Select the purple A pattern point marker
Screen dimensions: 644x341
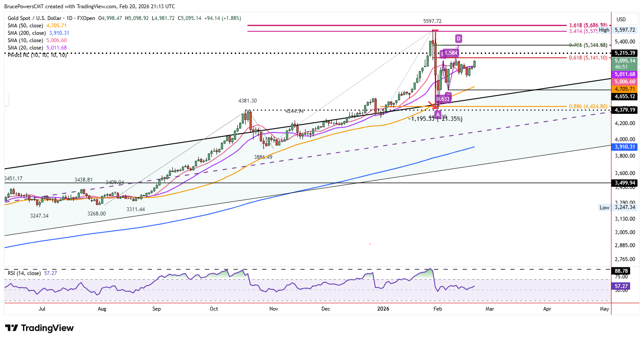[438, 114]
